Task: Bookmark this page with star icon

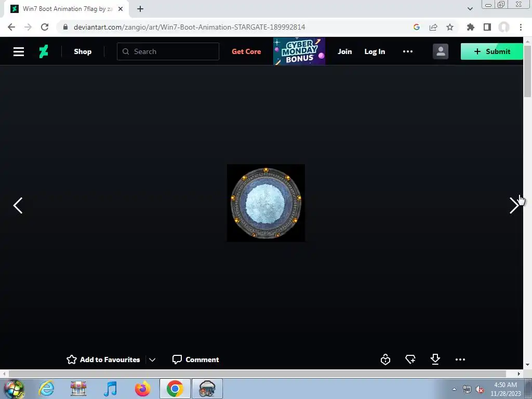Action: point(450,27)
